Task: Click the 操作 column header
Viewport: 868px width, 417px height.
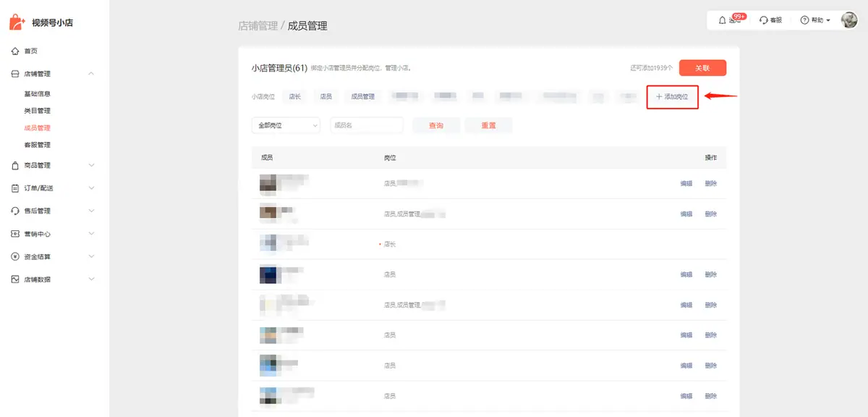Action: point(711,158)
